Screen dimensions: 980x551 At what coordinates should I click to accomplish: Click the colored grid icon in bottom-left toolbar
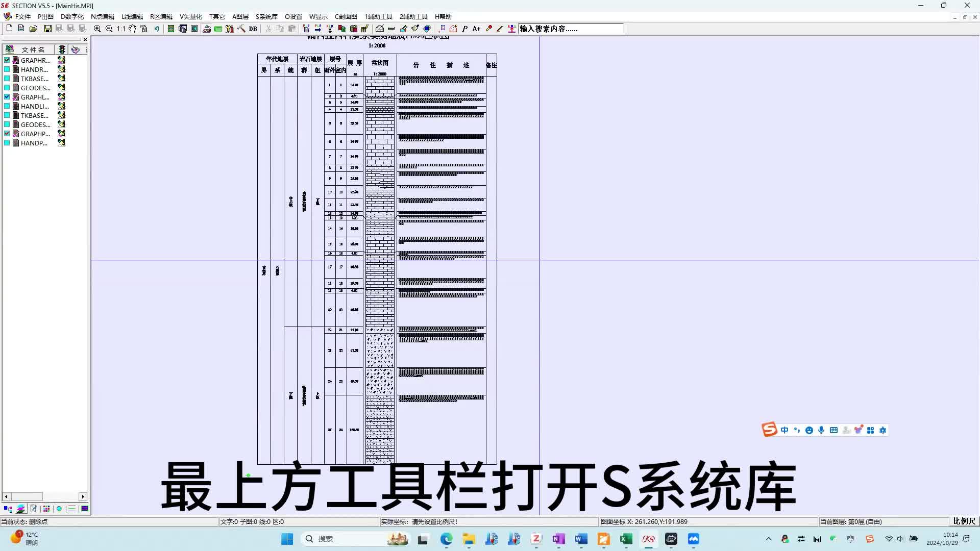(46, 509)
